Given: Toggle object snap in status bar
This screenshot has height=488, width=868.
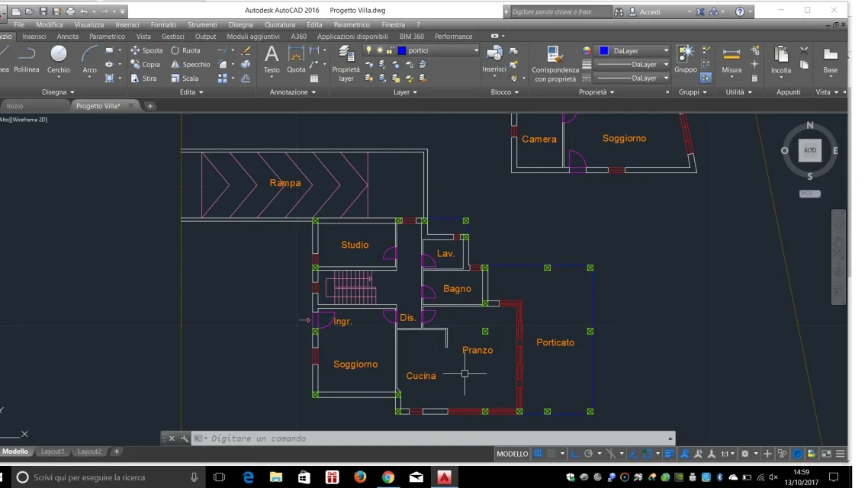Looking at the screenshot, I should (x=647, y=454).
